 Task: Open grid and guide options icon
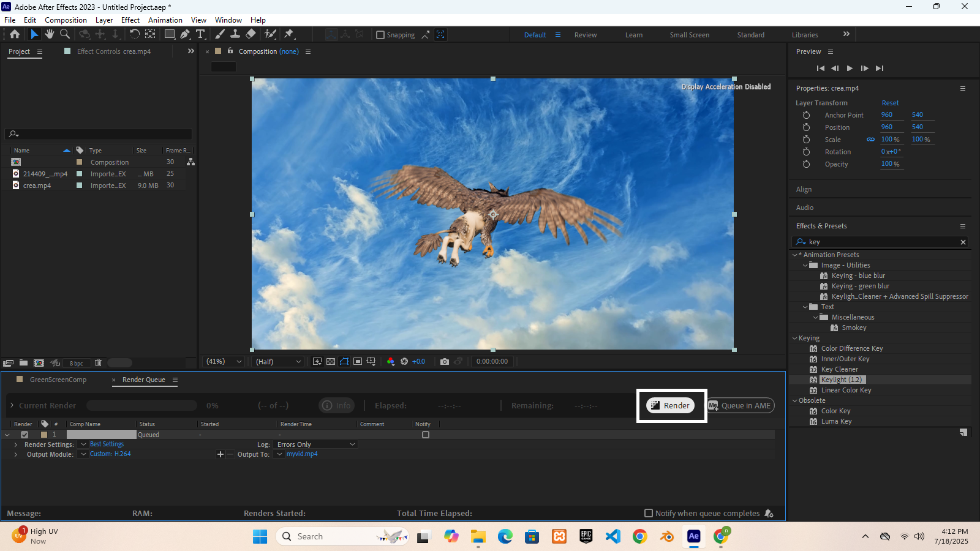(371, 362)
